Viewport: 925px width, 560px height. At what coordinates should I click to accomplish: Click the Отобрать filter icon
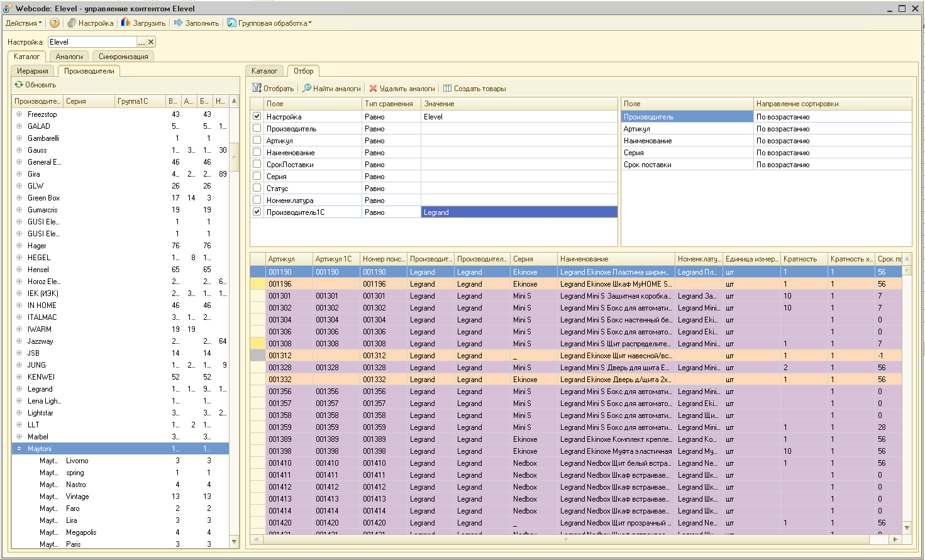(x=257, y=88)
